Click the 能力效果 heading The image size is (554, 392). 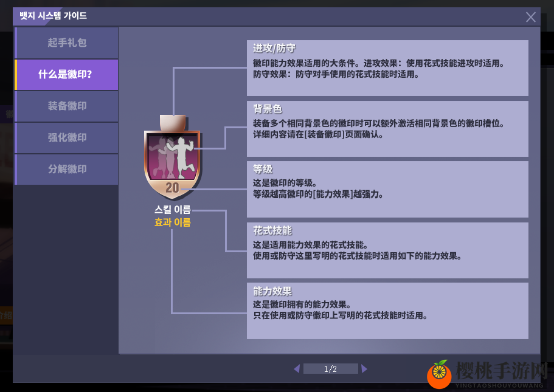(272, 291)
